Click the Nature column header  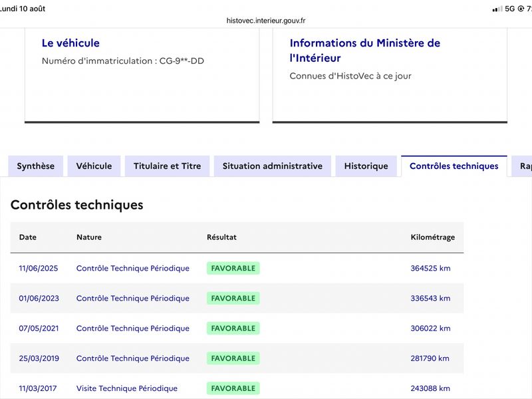[89, 237]
